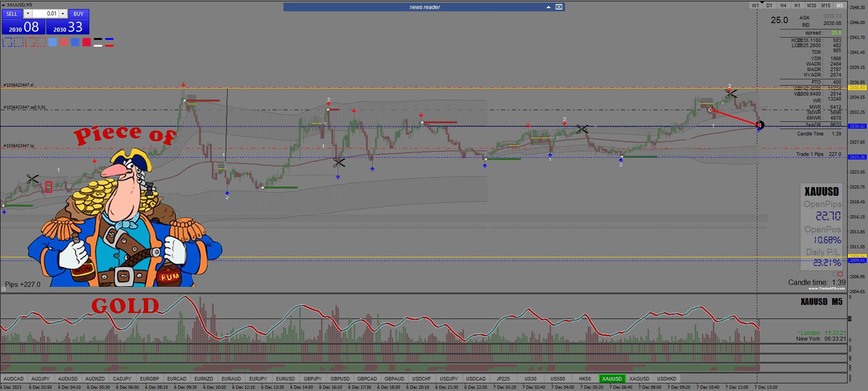The width and height of the screenshot is (868, 391).
Task: Select the GBPJPY tab
Action: [x=313, y=379]
